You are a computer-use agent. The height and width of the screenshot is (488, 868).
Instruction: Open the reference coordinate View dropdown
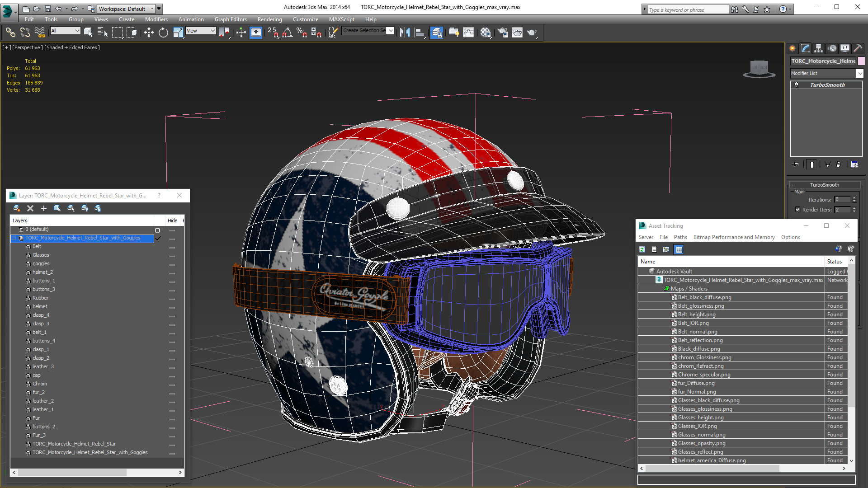(201, 31)
